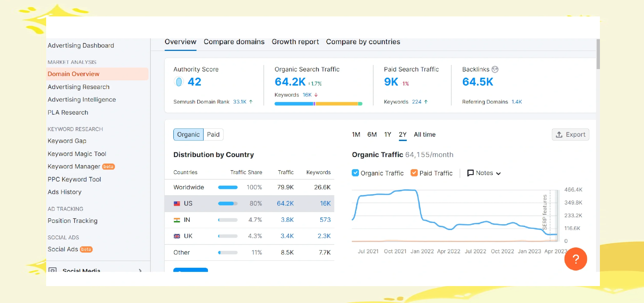Image resolution: width=644 pixels, height=303 pixels.
Task: Select the Organic toggle button
Action: [x=188, y=135]
